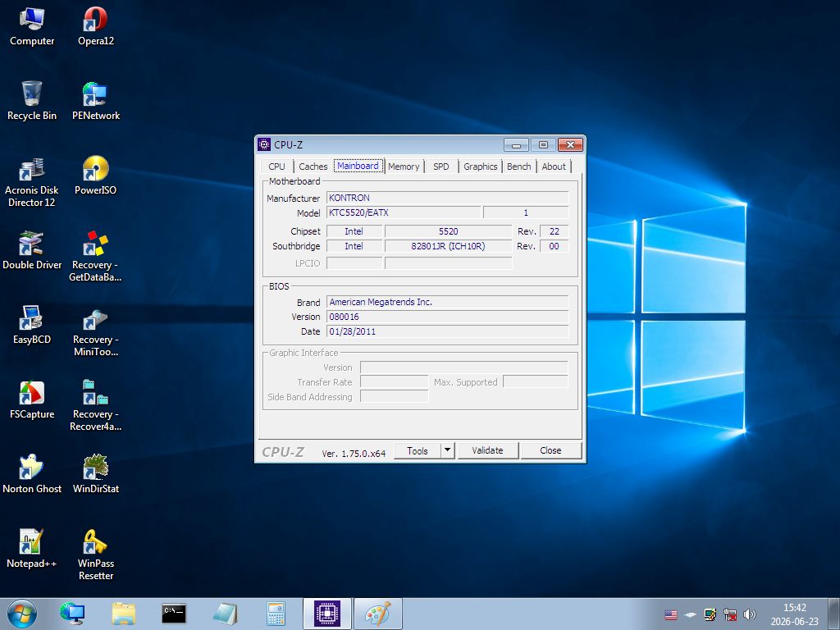The image size is (840, 630).
Task: Open the volume speaker tray icon
Action: (750, 614)
